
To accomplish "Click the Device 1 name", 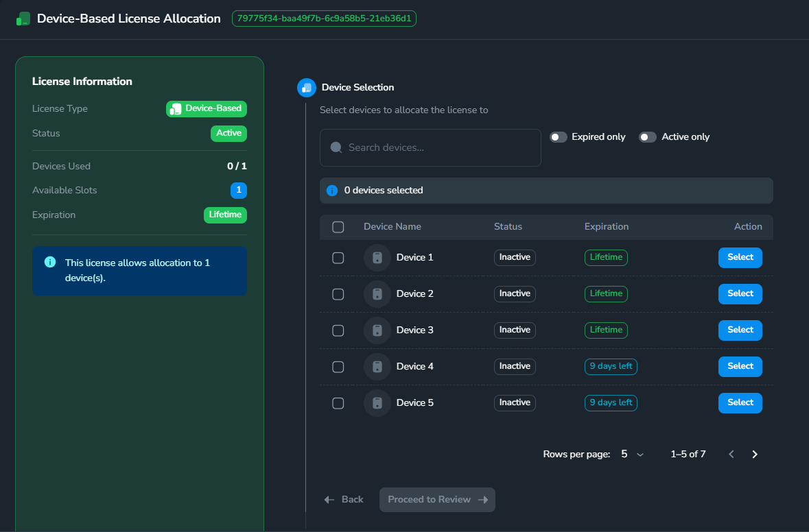I will [x=415, y=258].
